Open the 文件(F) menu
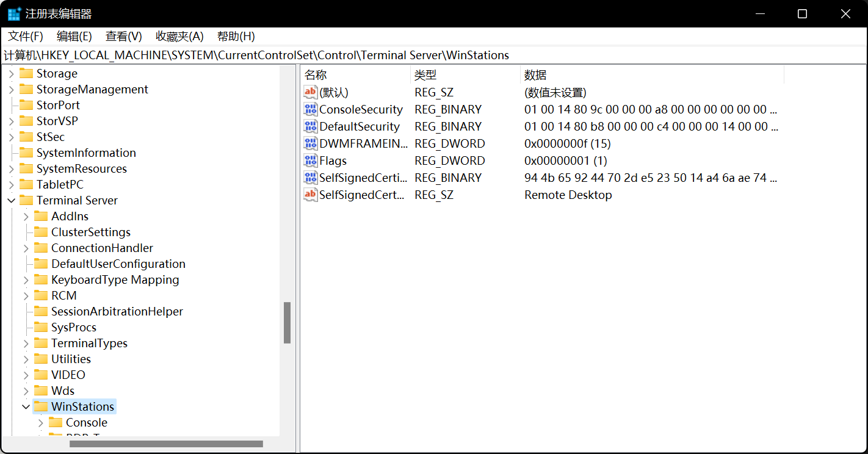This screenshot has height=454, width=868. (x=26, y=36)
